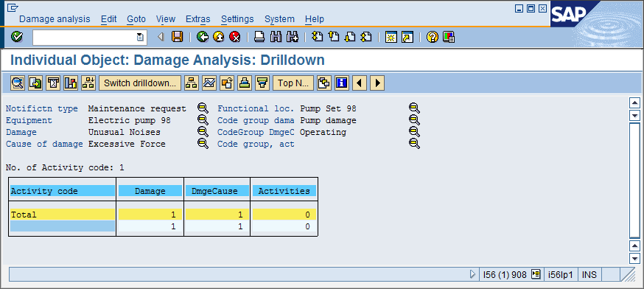Open the Find binoculars icon
The image size is (644, 289).
tap(276, 37)
